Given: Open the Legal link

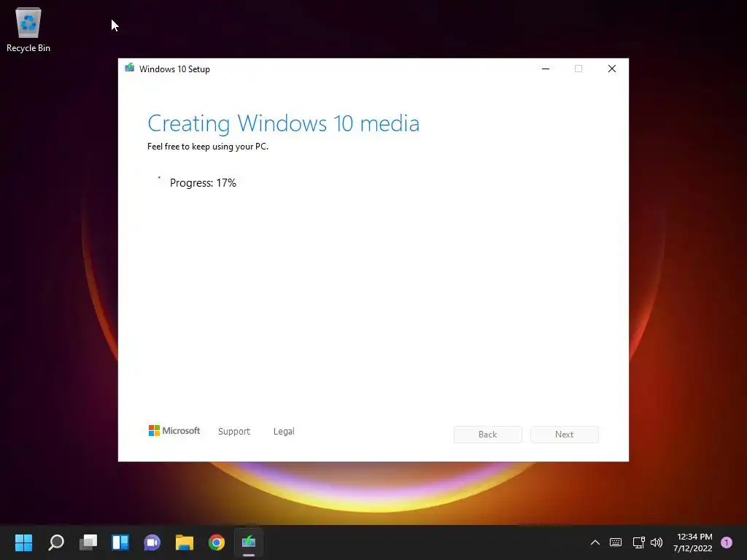Looking at the screenshot, I should [284, 431].
